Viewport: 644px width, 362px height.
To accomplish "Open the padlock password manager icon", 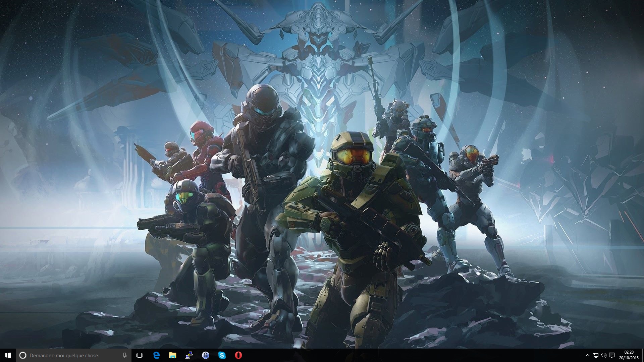I will coord(205,355).
